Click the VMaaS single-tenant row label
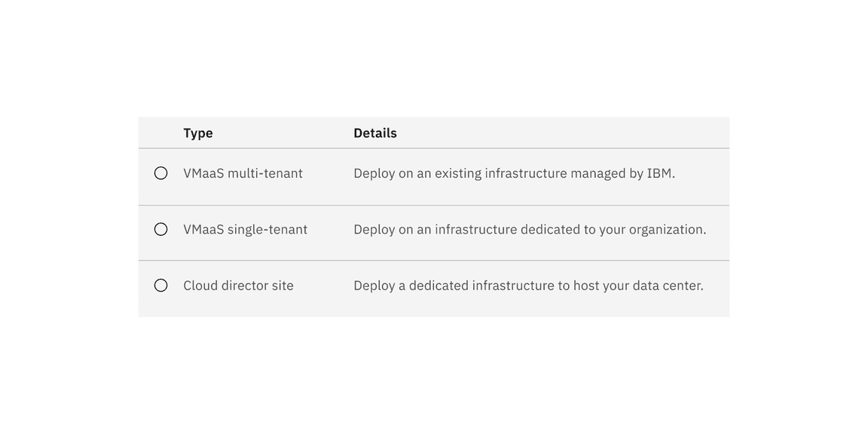The image size is (868, 434). 245,228
